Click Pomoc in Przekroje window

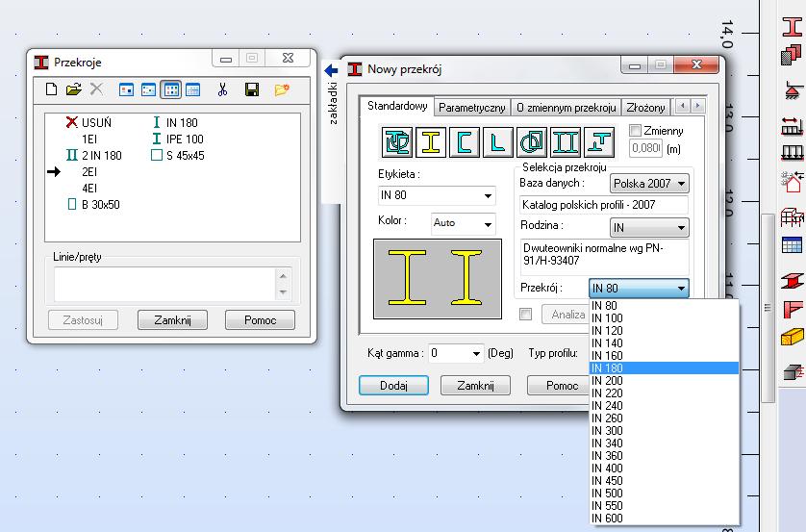pos(260,320)
